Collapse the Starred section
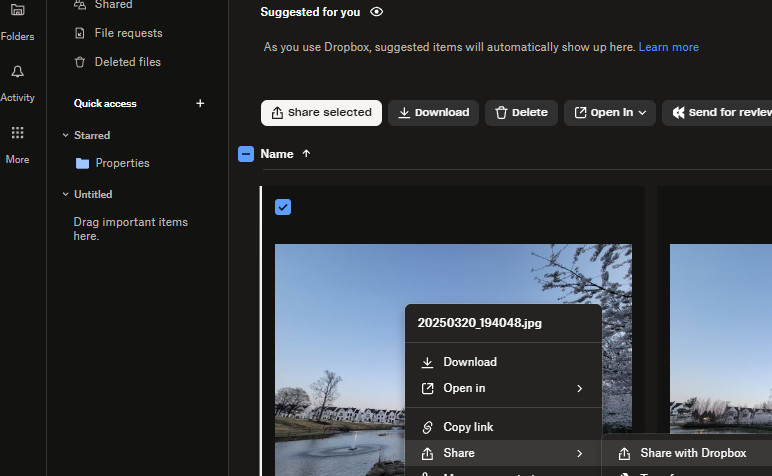The height and width of the screenshot is (476, 772). (x=65, y=135)
